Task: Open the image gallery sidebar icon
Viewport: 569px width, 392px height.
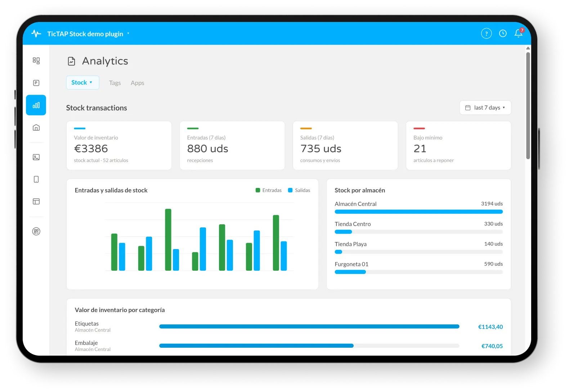Action: (x=36, y=157)
